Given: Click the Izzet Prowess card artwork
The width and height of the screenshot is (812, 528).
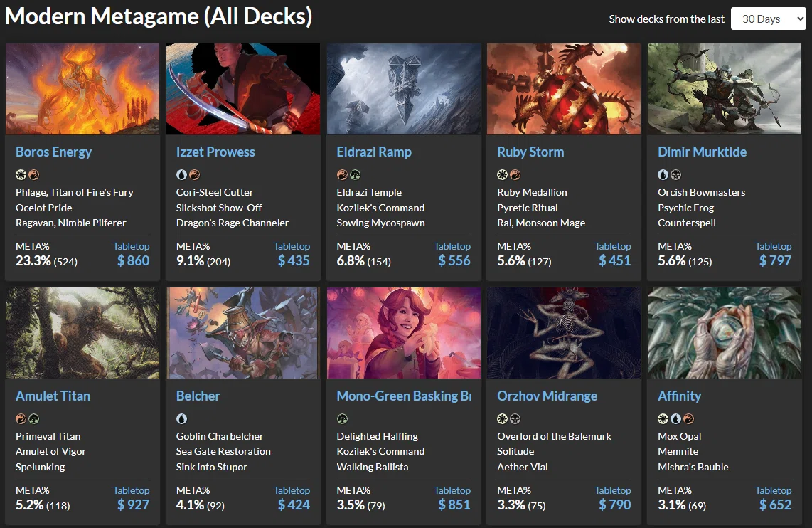Looking at the screenshot, I should coord(243,89).
